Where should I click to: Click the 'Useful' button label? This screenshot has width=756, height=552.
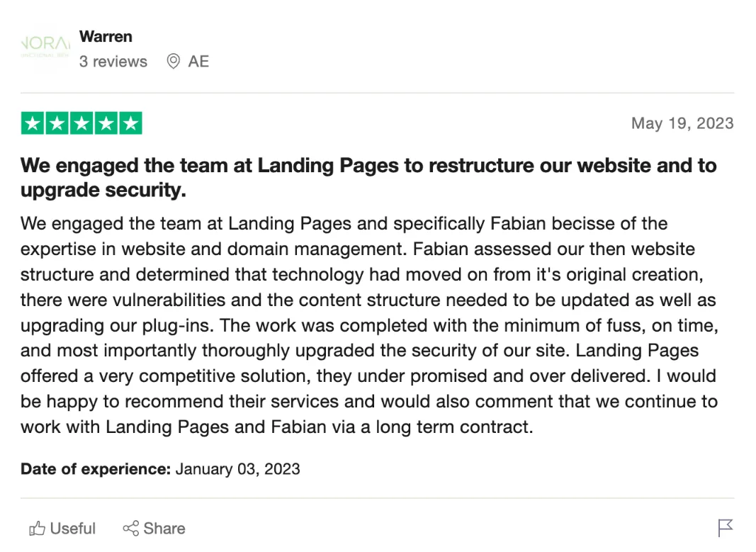73,529
